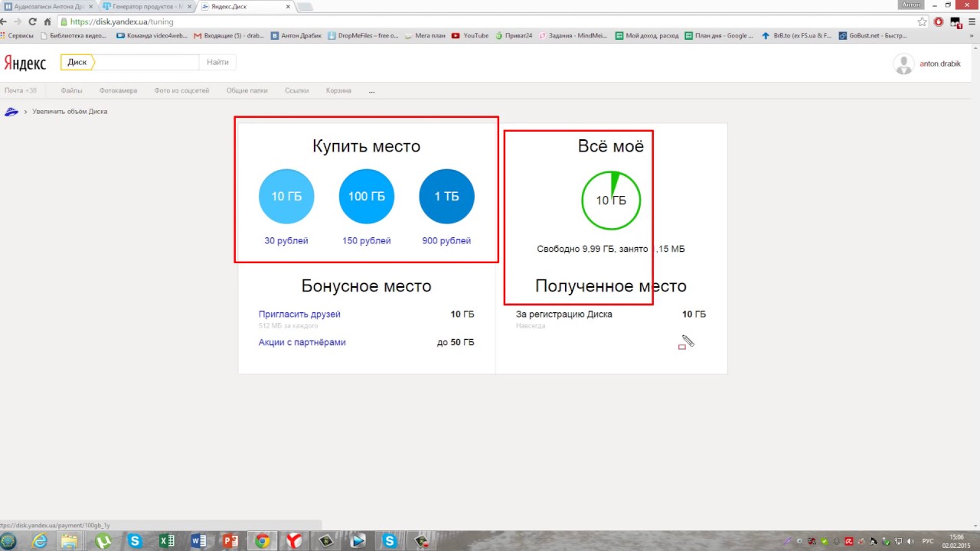The height and width of the screenshot is (551, 980).
Task: Open Word from the taskbar
Action: (x=199, y=541)
